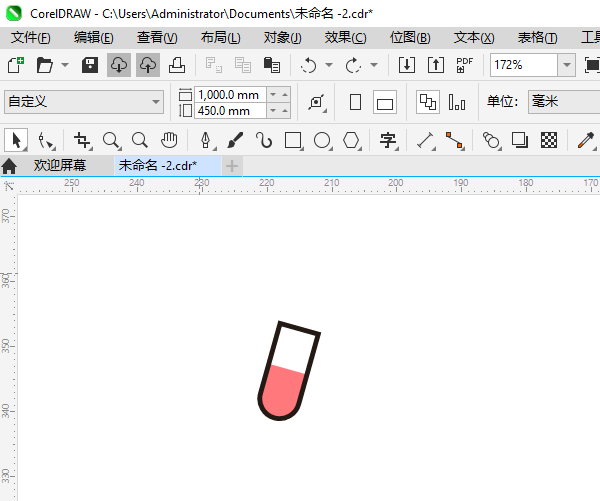
Task: Click the Open folder icon
Action: 44,65
